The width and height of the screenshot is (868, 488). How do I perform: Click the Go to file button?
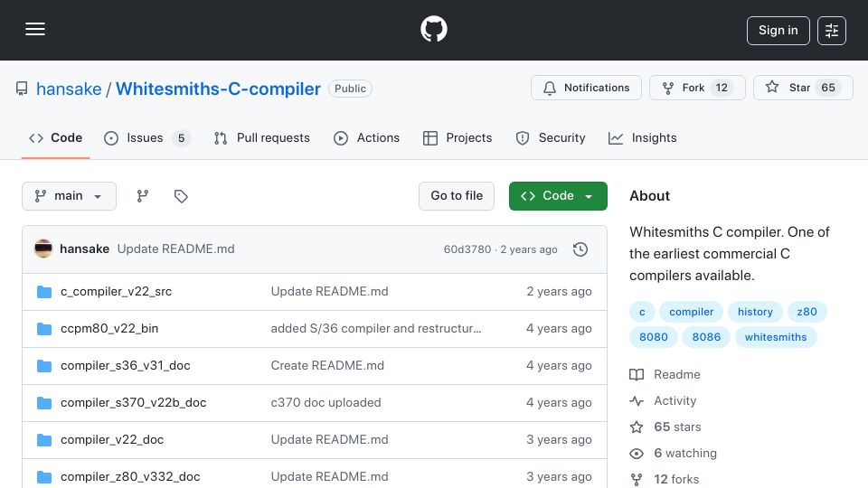pyautogui.click(x=457, y=196)
